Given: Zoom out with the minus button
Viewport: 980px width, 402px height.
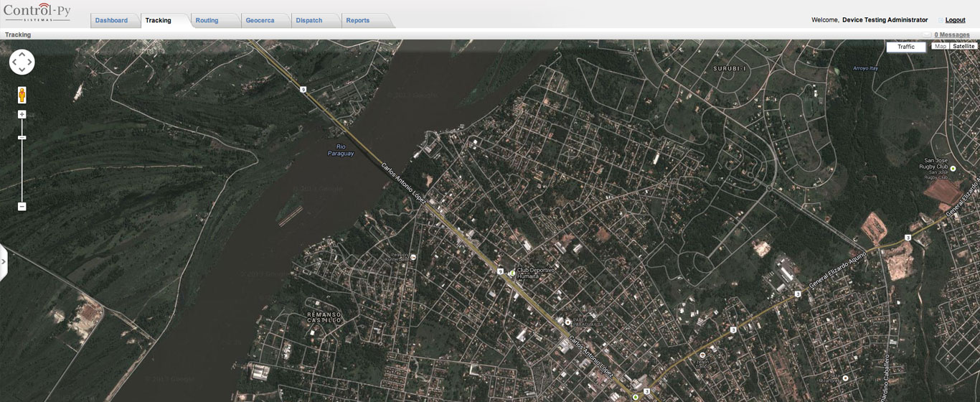Looking at the screenshot, I should tap(22, 207).
